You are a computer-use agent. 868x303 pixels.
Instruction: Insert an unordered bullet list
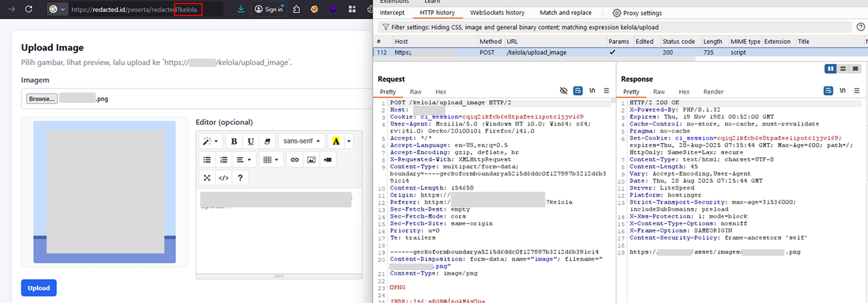coord(207,160)
